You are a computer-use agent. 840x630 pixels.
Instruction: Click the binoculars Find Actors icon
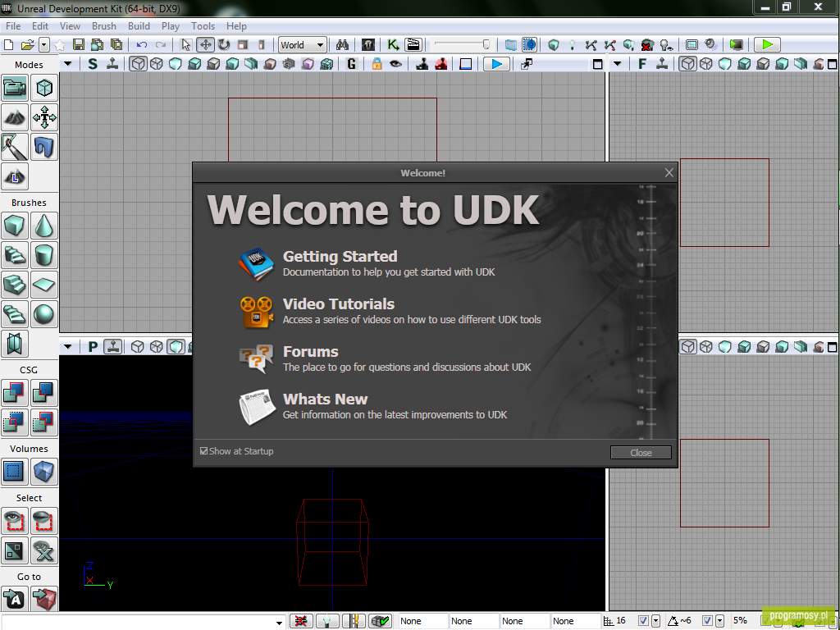[x=342, y=45]
